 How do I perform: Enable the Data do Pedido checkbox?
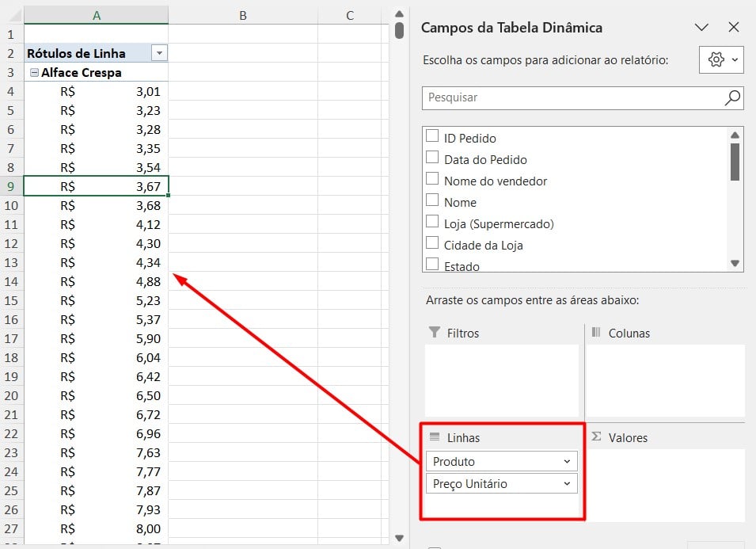432,158
